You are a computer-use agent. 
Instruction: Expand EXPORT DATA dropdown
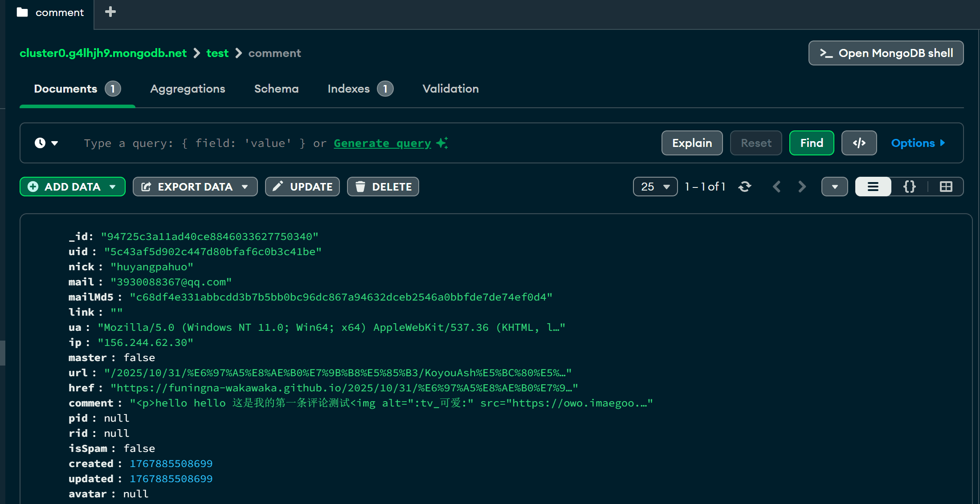[x=245, y=187]
